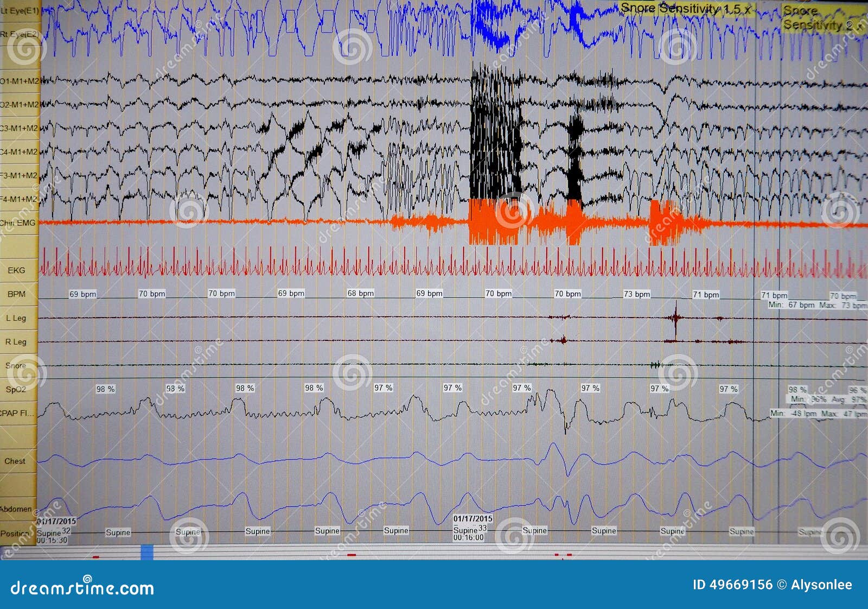
Task: Click the Chest channel label
Action: [15, 461]
